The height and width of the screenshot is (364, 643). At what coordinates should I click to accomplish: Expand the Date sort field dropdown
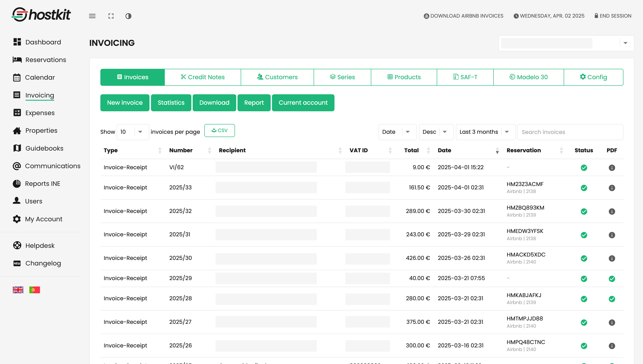pos(397,132)
